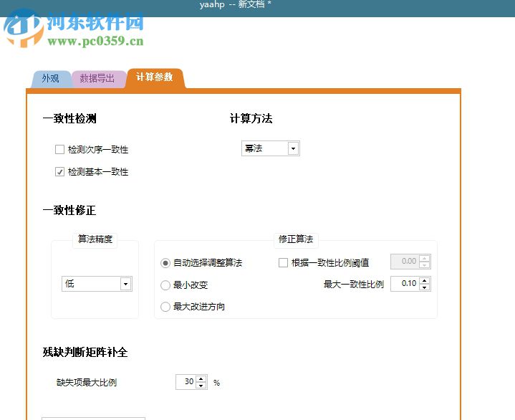The width and height of the screenshot is (515, 420).
Task: Open the 算法精度 dropdown set to 低
Action: click(x=97, y=284)
